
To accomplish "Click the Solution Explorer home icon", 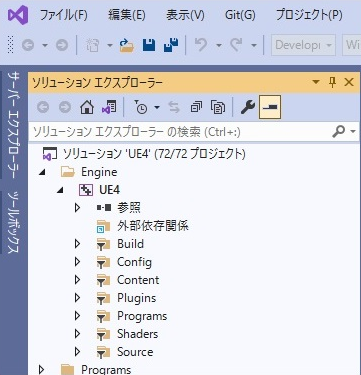I will tap(87, 107).
